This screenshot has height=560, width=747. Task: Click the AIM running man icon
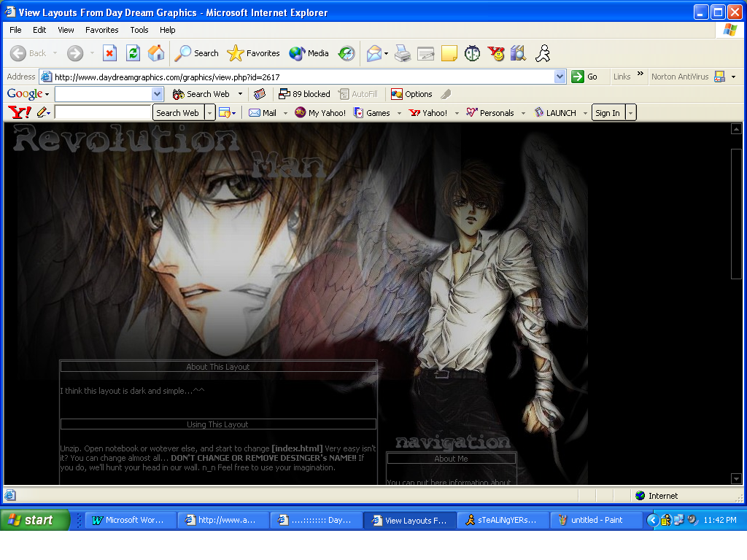542,53
